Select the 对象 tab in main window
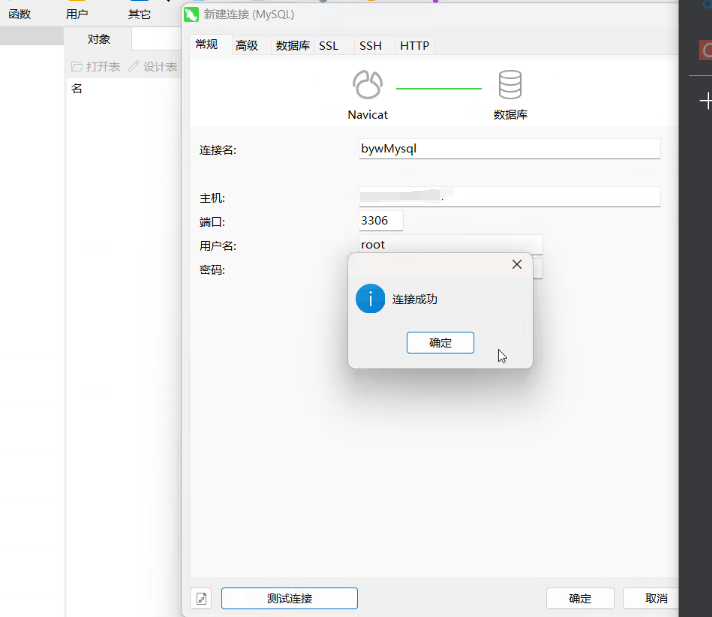Image resolution: width=712 pixels, height=617 pixels. tap(99, 39)
